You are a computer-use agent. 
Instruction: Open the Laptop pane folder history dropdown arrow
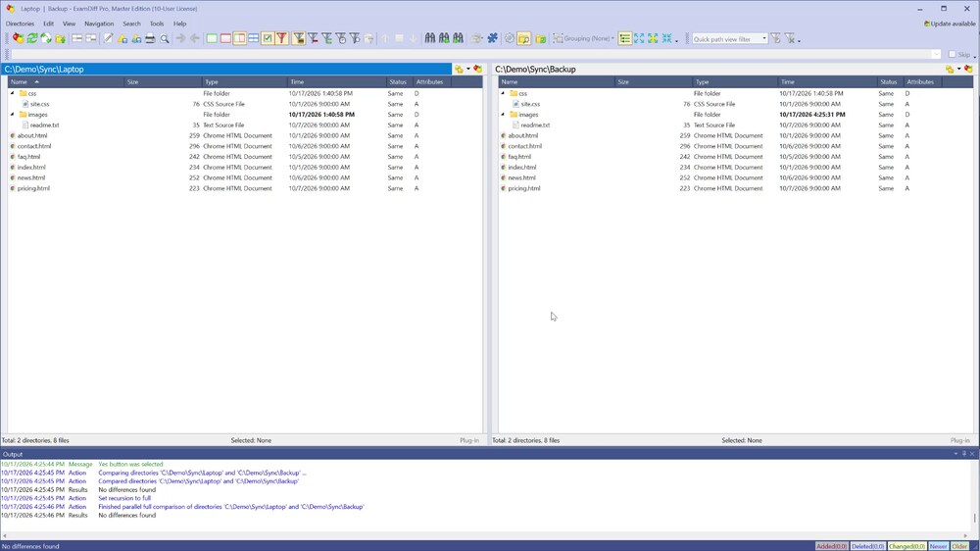[468, 70]
